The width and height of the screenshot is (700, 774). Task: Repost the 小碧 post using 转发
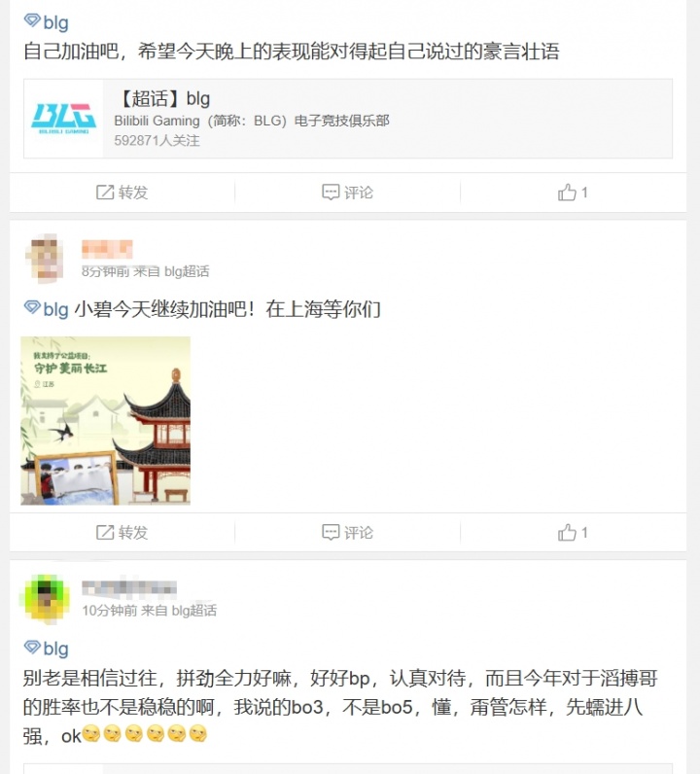point(122,532)
